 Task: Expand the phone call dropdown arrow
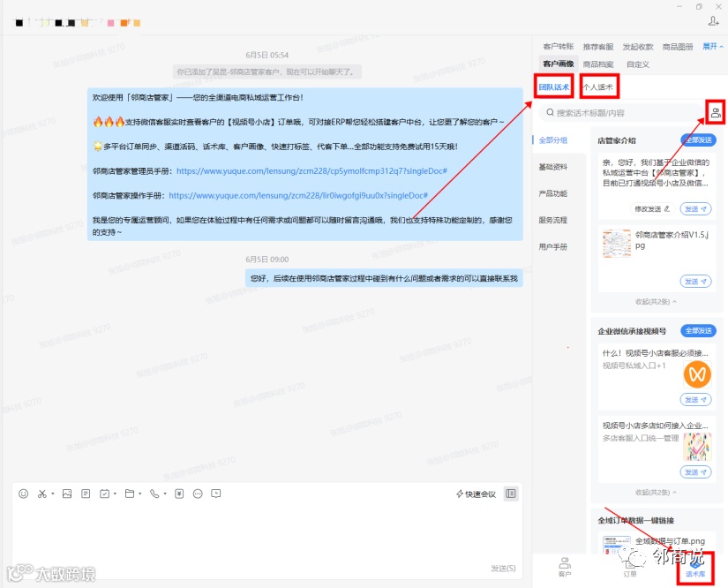click(165, 494)
